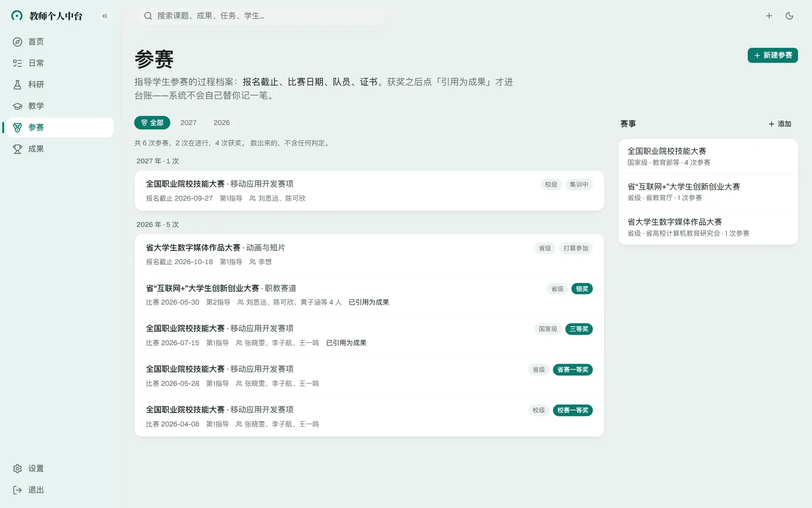Open 省大学生数字媒体作品大赛 in the 赛事 panel

(x=708, y=227)
